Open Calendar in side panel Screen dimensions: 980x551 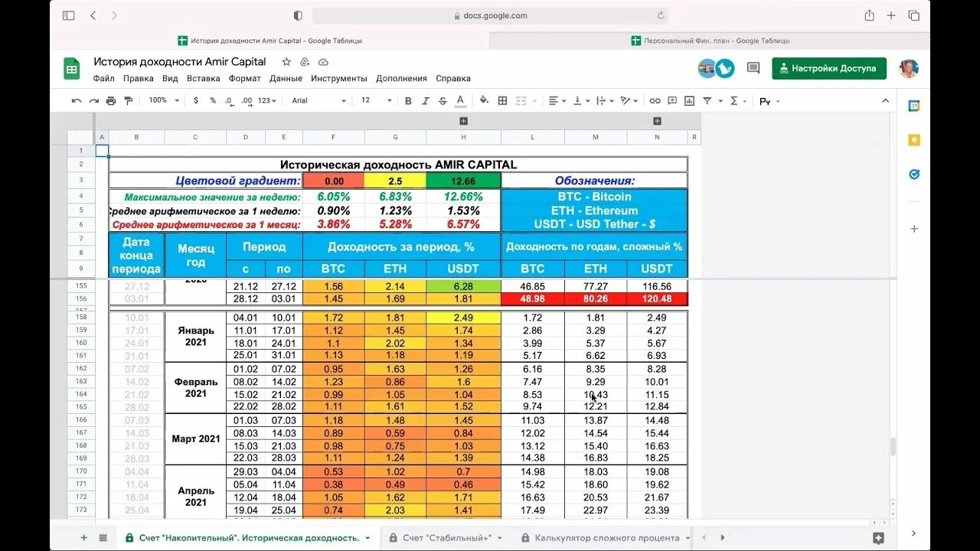tap(913, 106)
